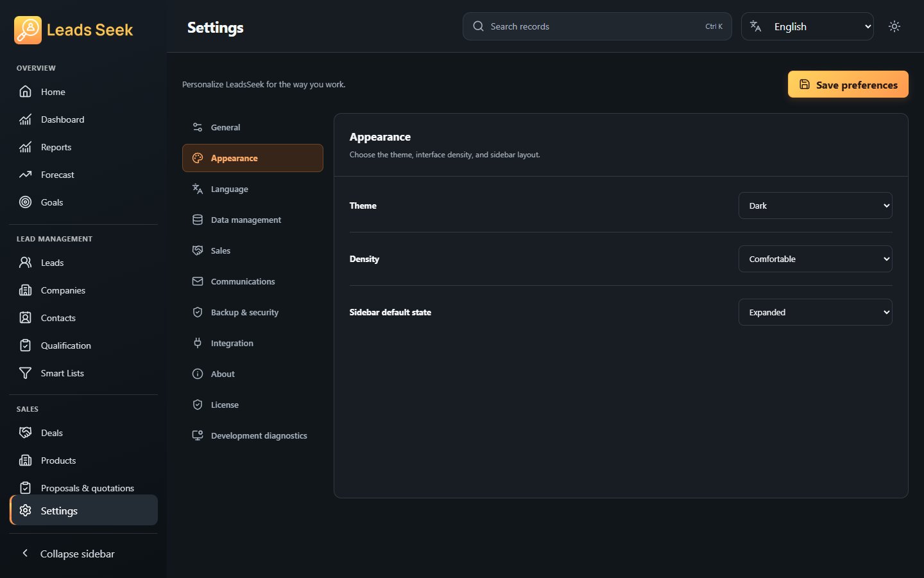Click the Reports chart icon
This screenshot has height=578, width=924.
25,147
